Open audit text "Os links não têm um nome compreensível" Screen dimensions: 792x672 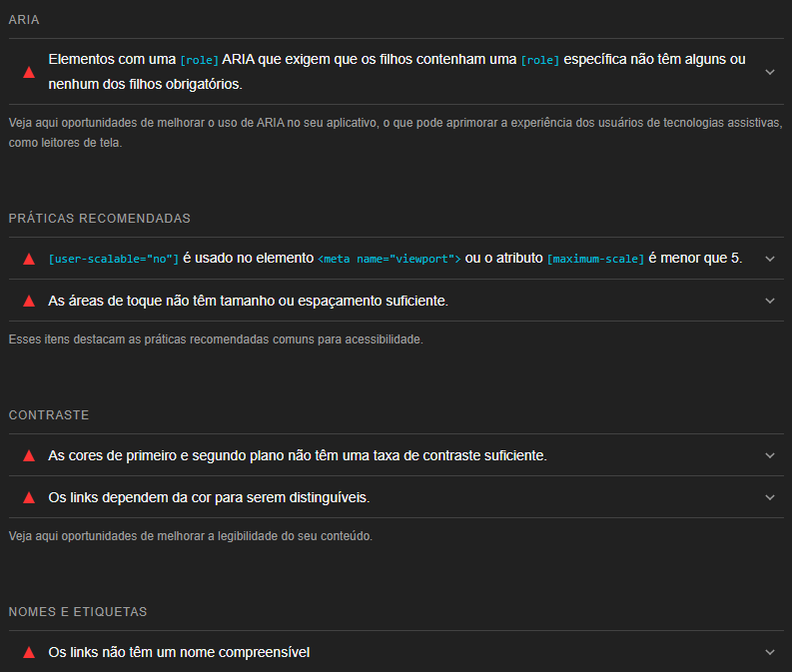click(179, 652)
